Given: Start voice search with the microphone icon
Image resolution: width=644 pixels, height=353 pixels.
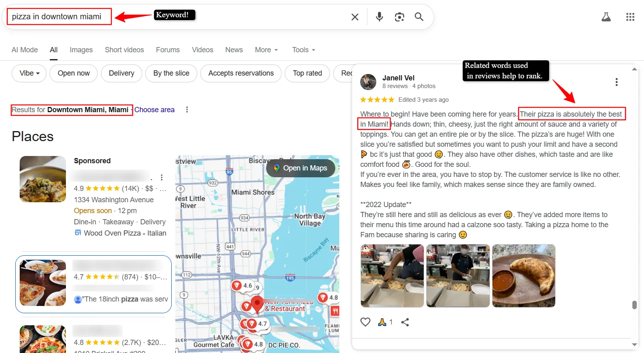Looking at the screenshot, I should [379, 17].
